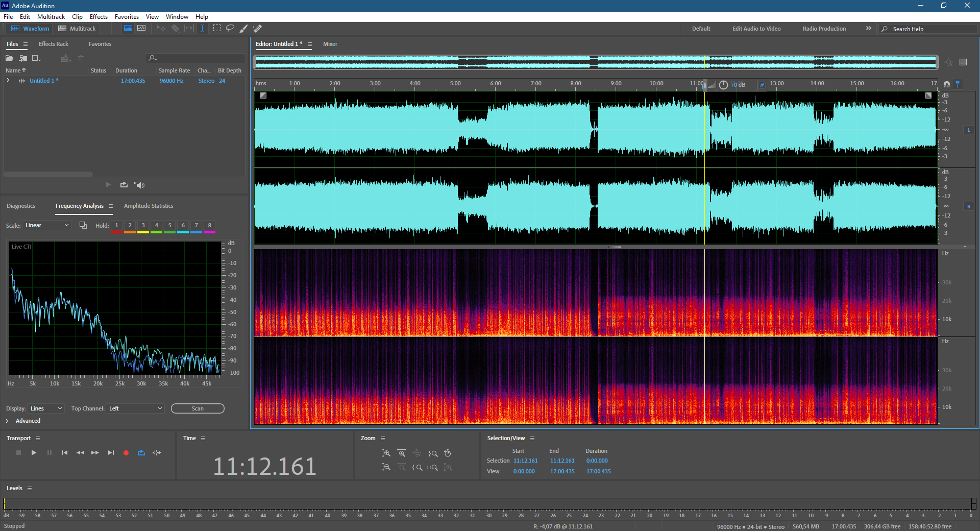Select the Marquee Selection tool
The height and width of the screenshot is (531, 980).
[x=217, y=29]
